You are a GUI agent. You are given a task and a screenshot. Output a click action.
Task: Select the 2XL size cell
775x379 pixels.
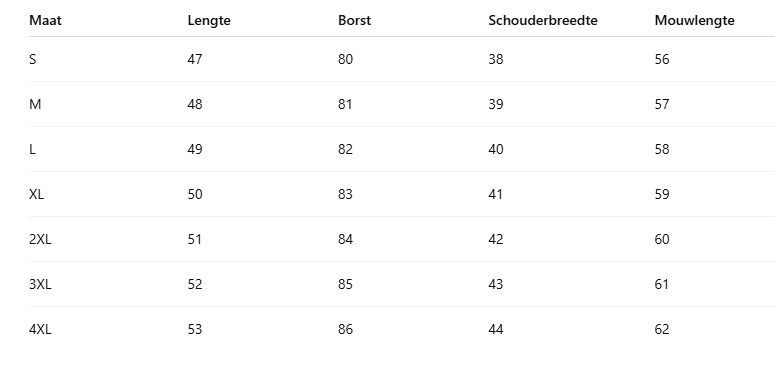[x=40, y=239]
